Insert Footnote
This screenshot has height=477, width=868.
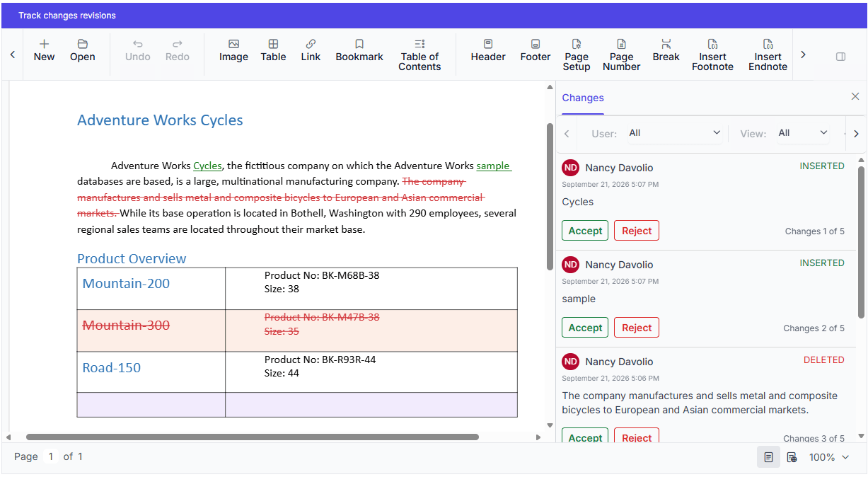[712, 54]
